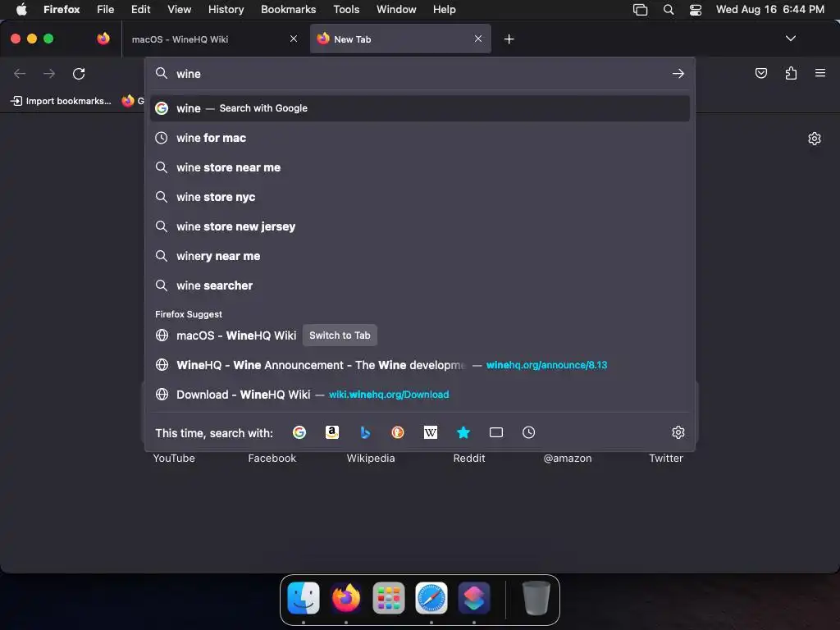Open Safari from the Dock

[x=431, y=598]
